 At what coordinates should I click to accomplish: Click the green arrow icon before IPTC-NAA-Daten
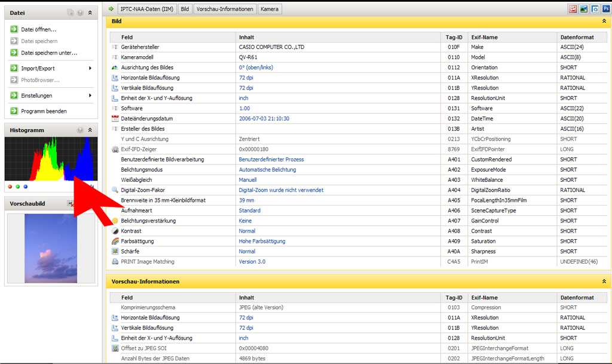pyautogui.click(x=112, y=9)
